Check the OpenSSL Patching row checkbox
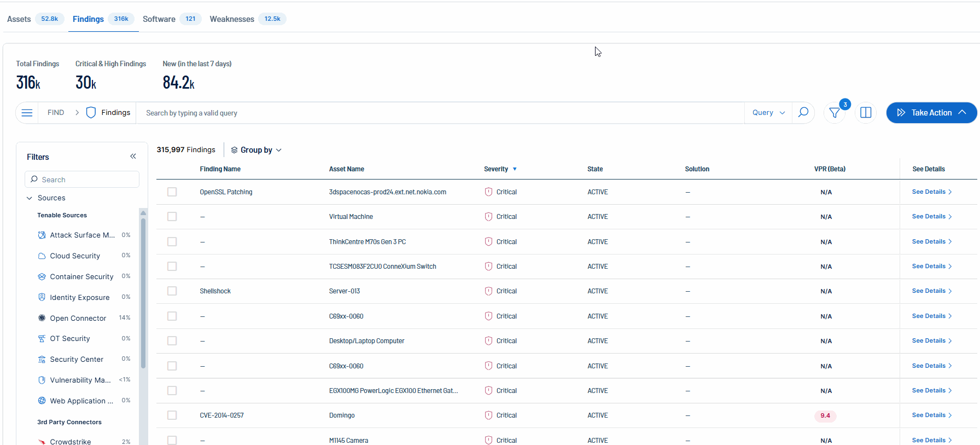The width and height of the screenshot is (980, 445). click(x=172, y=192)
